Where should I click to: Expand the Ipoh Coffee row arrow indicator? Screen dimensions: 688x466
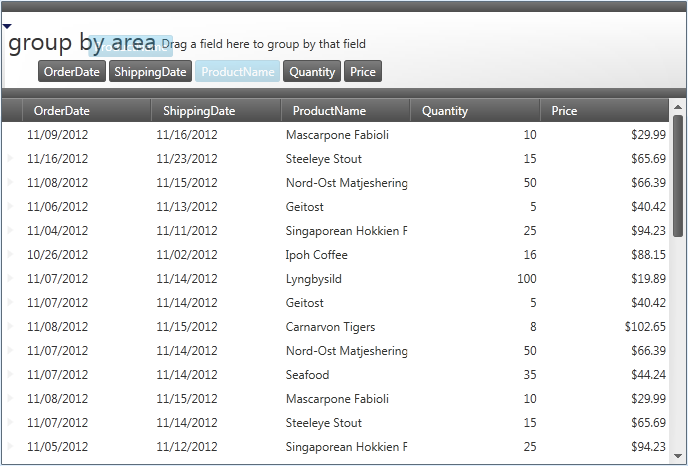[11, 255]
